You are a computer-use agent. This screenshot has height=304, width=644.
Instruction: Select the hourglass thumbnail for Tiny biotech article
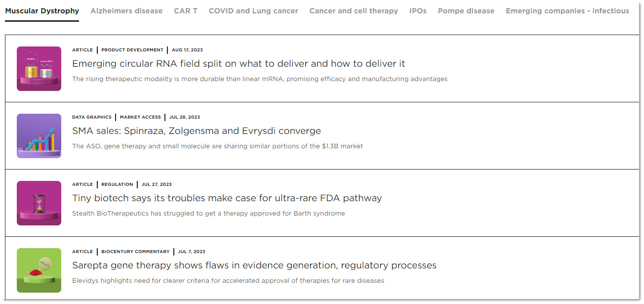point(39,203)
